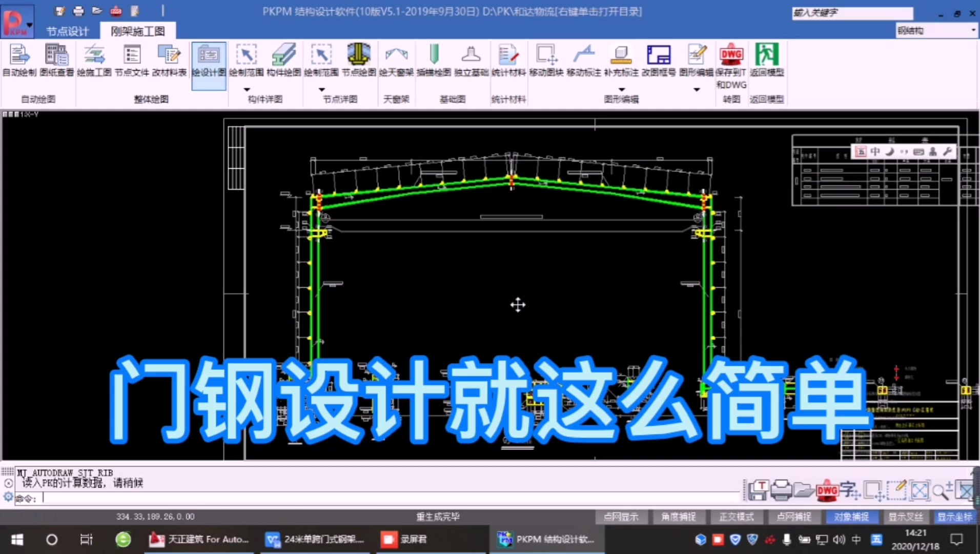This screenshot has height=554, width=980.
Task: Click the open folder icon in title bar
Action: (x=97, y=11)
